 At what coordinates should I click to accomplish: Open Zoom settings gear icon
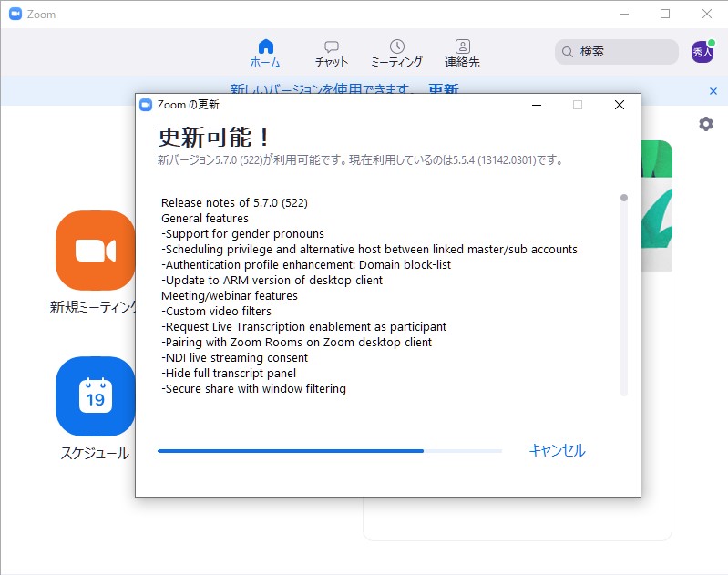click(706, 124)
